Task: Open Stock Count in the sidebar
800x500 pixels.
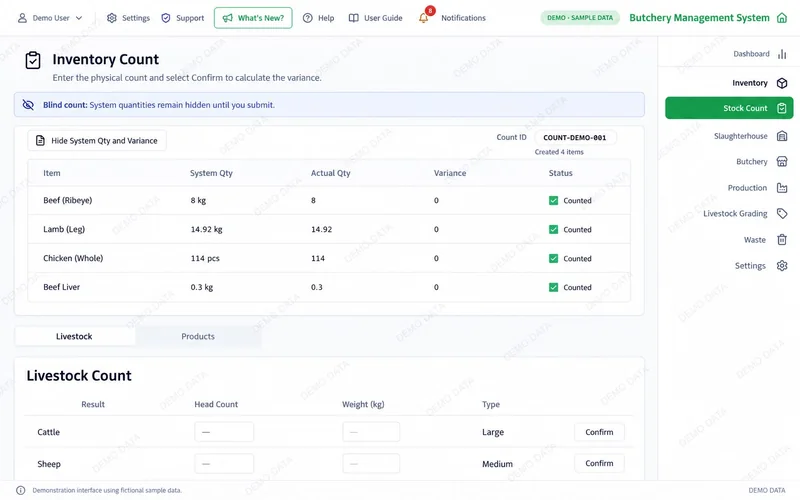Action: (x=729, y=108)
